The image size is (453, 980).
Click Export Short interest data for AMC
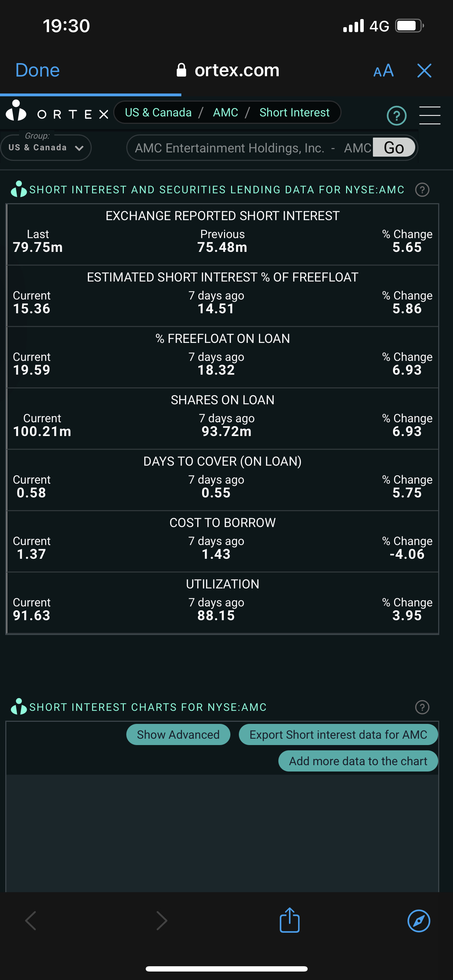pyautogui.click(x=338, y=734)
